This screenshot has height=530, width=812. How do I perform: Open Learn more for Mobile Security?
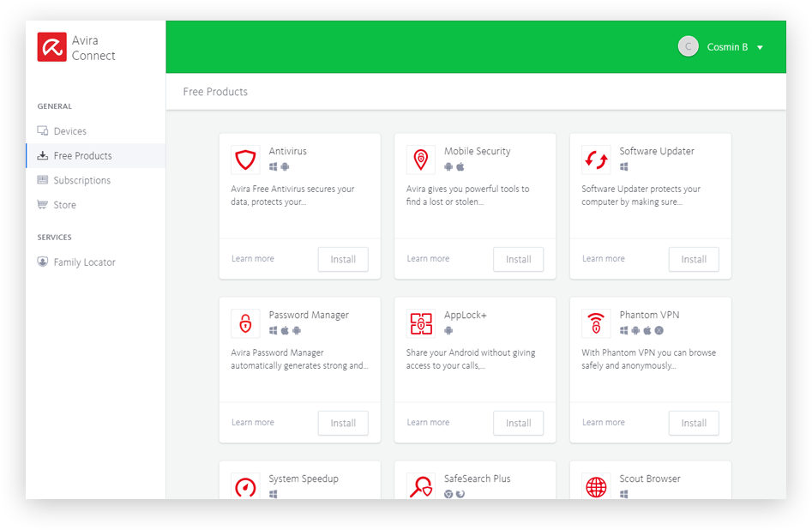click(428, 258)
